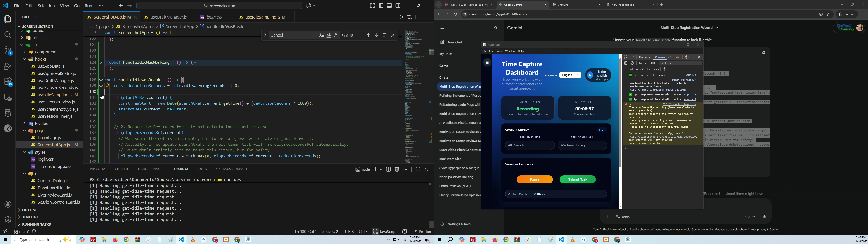Open Default levels dropdown in console
Screen dimensions: 868x244
pyautogui.click(x=634, y=69)
